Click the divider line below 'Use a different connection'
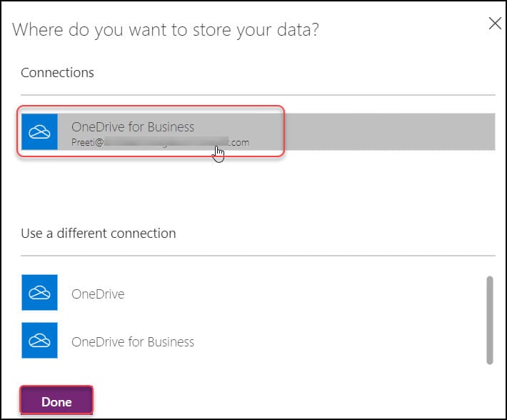Image resolution: width=507 pixels, height=420 pixels. pyautogui.click(x=258, y=256)
